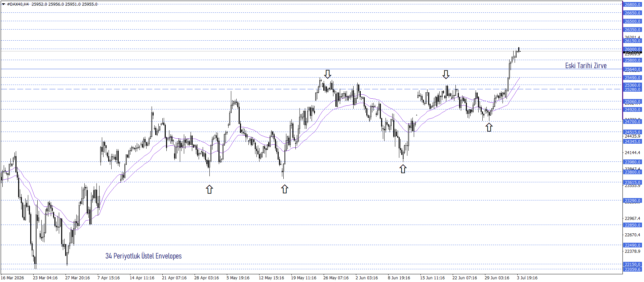This screenshot has width=644, height=282.
Task: Click the 26000.0 price level label
Action: [632, 49]
